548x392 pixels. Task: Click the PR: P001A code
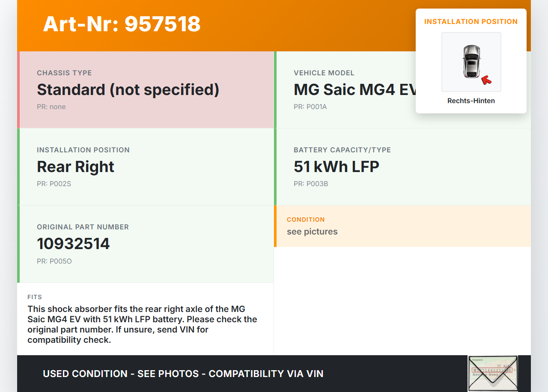310,107
